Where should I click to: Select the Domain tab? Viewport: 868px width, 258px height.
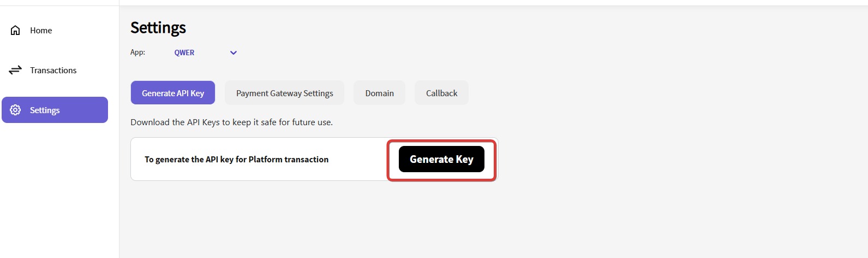[x=379, y=93]
